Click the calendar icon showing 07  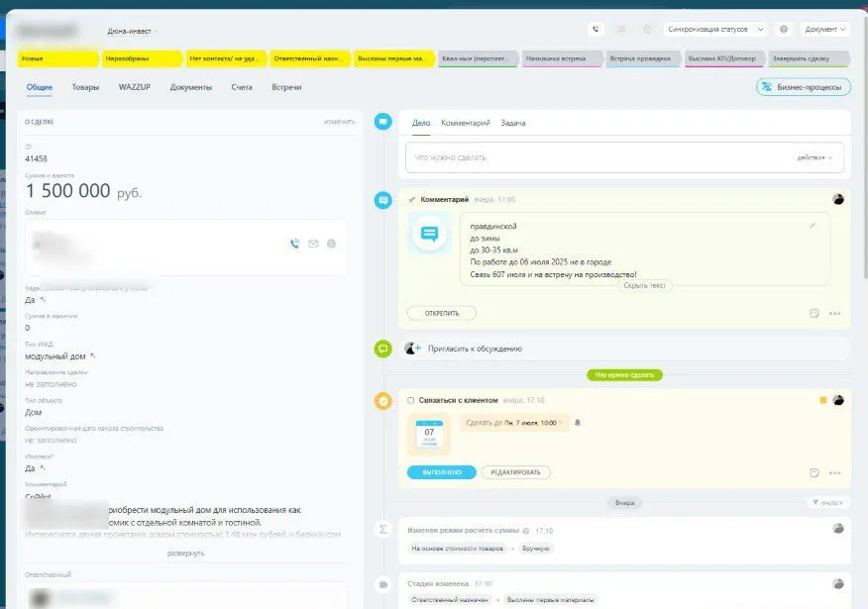coord(429,434)
